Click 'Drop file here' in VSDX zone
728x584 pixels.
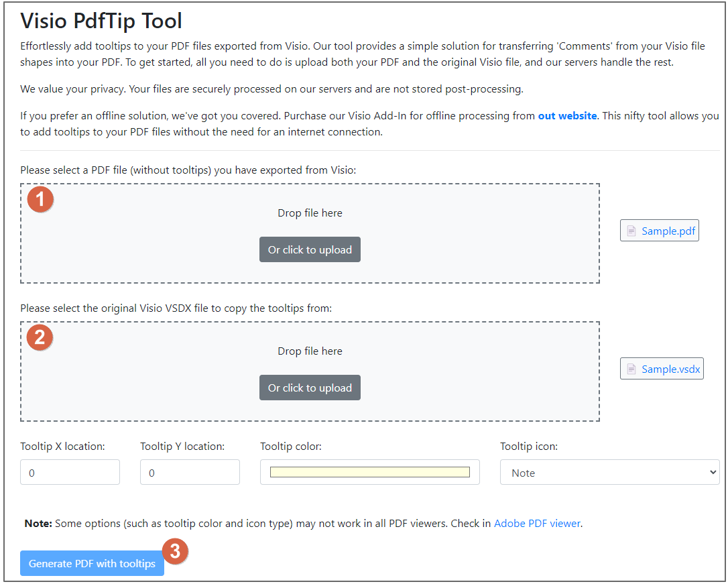pos(310,351)
